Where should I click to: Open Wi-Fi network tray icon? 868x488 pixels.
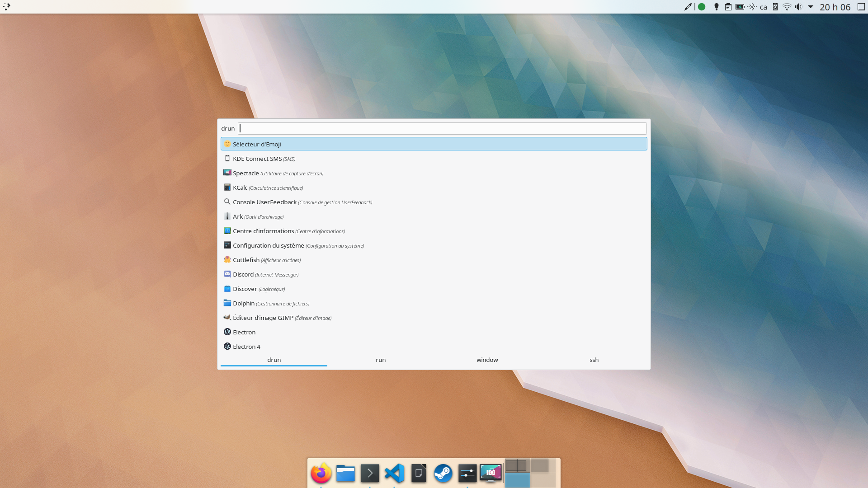(x=787, y=7)
